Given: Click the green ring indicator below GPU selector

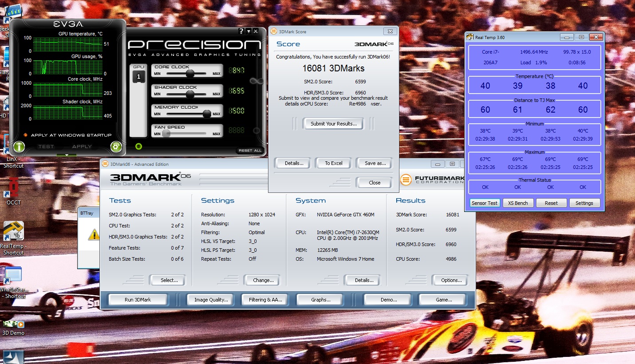Looking at the screenshot, I should click(138, 146).
